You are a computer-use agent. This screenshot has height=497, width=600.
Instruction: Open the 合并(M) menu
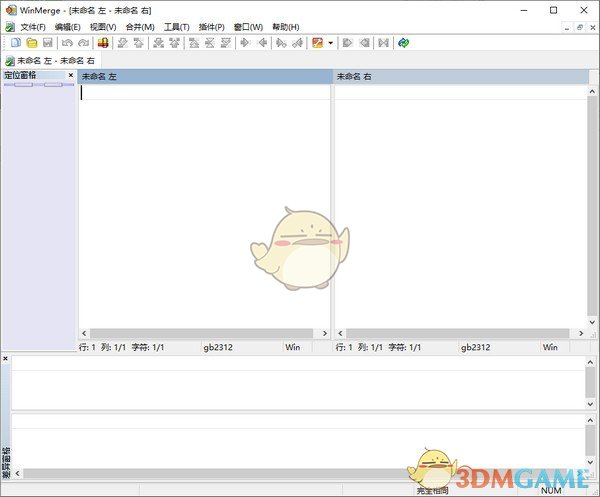[140, 27]
